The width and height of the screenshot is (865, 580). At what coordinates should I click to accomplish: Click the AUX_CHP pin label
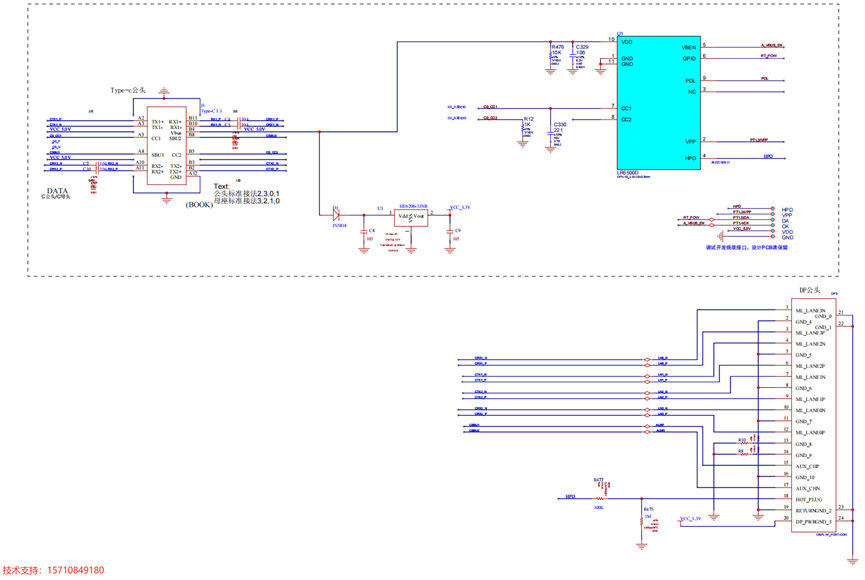coord(807,466)
